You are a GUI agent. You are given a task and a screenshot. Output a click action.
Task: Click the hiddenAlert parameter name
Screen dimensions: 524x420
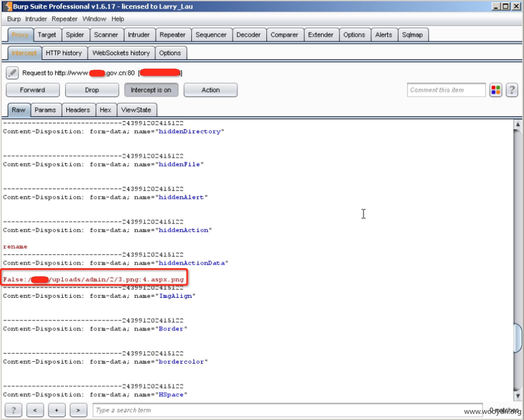pyautogui.click(x=181, y=197)
